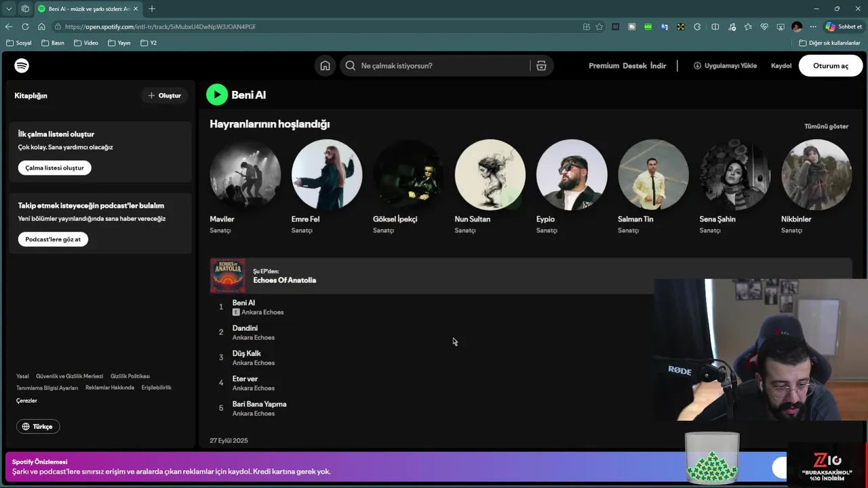The width and height of the screenshot is (868, 488).
Task: Open the Eypio artist picture
Action: [572, 175]
